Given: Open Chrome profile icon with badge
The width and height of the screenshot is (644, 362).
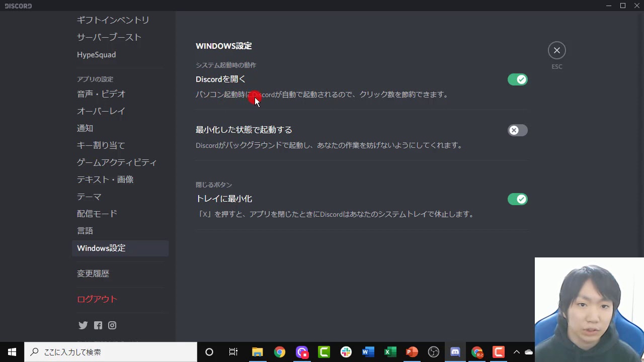Looking at the screenshot, I should pyautogui.click(x=477, y=352).
